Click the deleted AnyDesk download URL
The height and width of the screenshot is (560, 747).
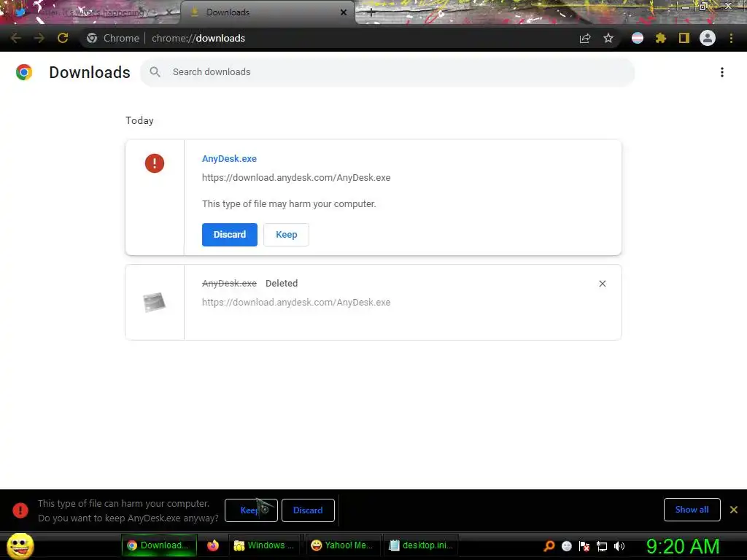(296, 303)
